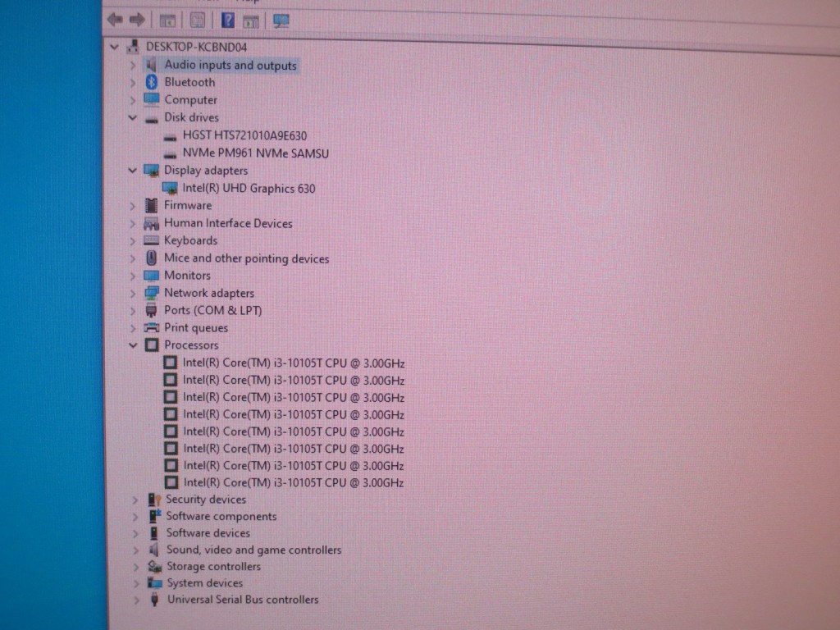The width and height of the screenshot is (840, 630).
Task: Collapse the Disk drives category
Action: click(x=132, y=117)
